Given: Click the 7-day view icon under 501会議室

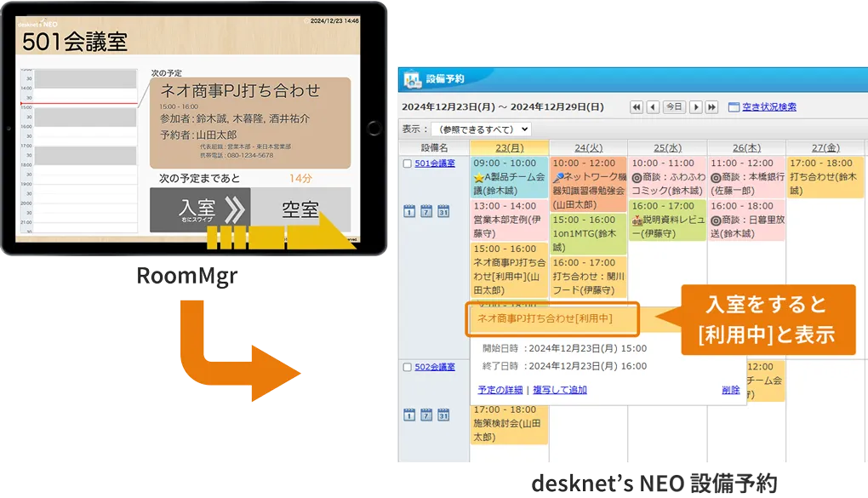Looking at the screenshot, I should (x=426, y=211).
